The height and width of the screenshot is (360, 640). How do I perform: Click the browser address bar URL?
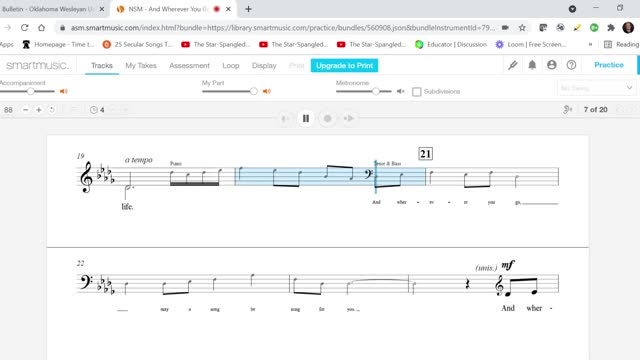point(282,28)
